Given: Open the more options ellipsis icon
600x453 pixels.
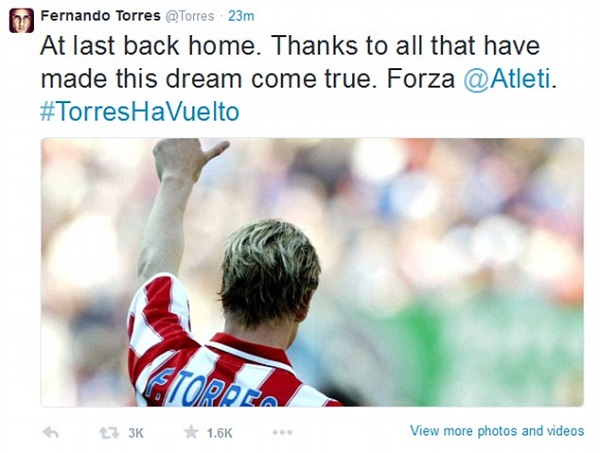Looking at the screenshot, I should 282,432.
